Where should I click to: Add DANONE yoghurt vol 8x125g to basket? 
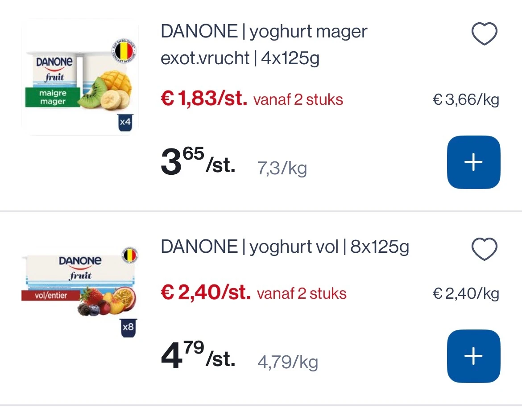click(x=473, y=356)
